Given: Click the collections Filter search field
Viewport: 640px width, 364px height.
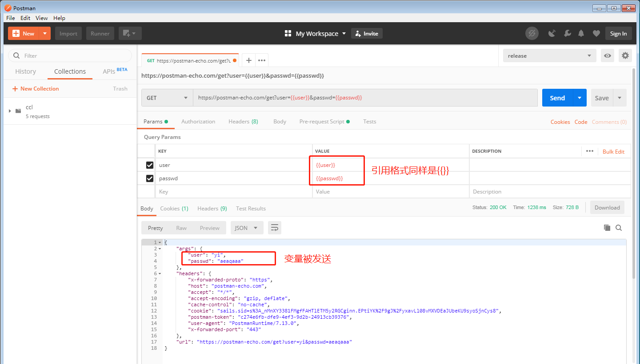Looking at the screenshot, I should (70, 55).
